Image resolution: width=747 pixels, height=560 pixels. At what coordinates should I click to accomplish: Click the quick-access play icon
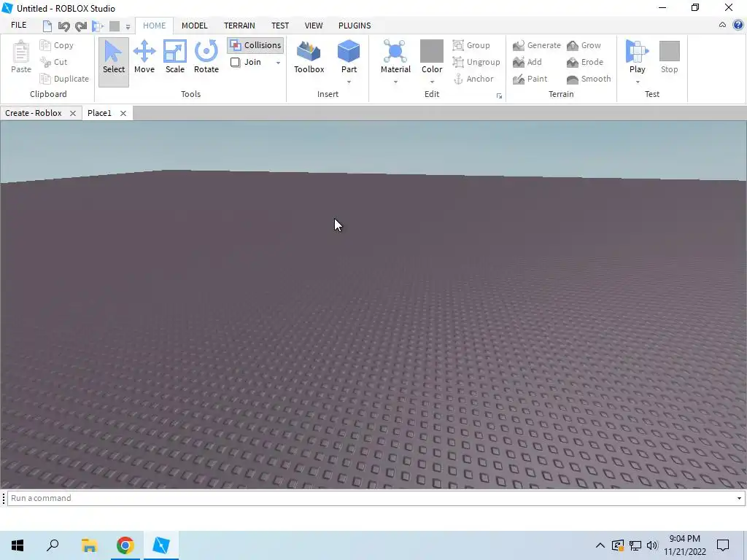click(x=98, y=26)
